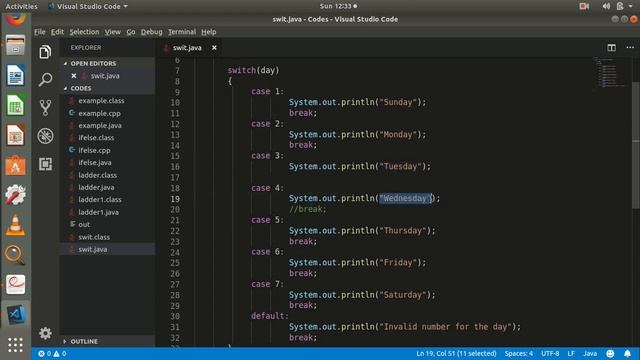The image size is (640, 360).
Task: Click the volume icon in top bar
Action: click(x=606, y=6)
